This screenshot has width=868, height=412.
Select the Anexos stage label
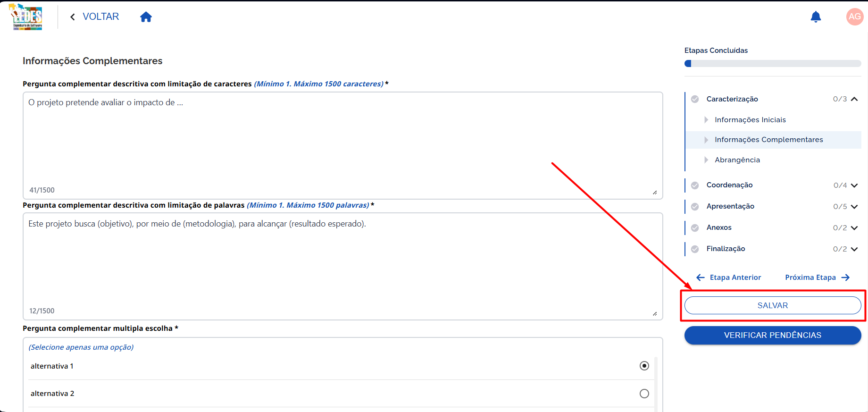pos(719,227)
